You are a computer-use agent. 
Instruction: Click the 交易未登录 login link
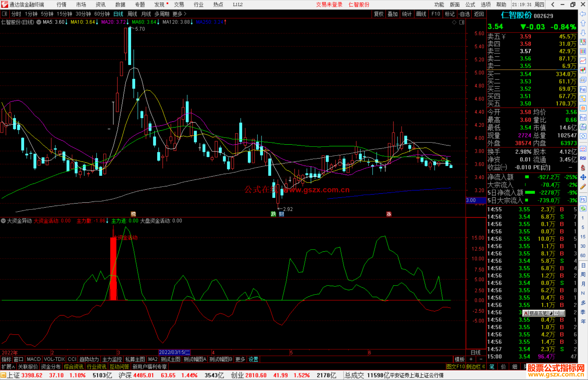(x=329, y=5)
